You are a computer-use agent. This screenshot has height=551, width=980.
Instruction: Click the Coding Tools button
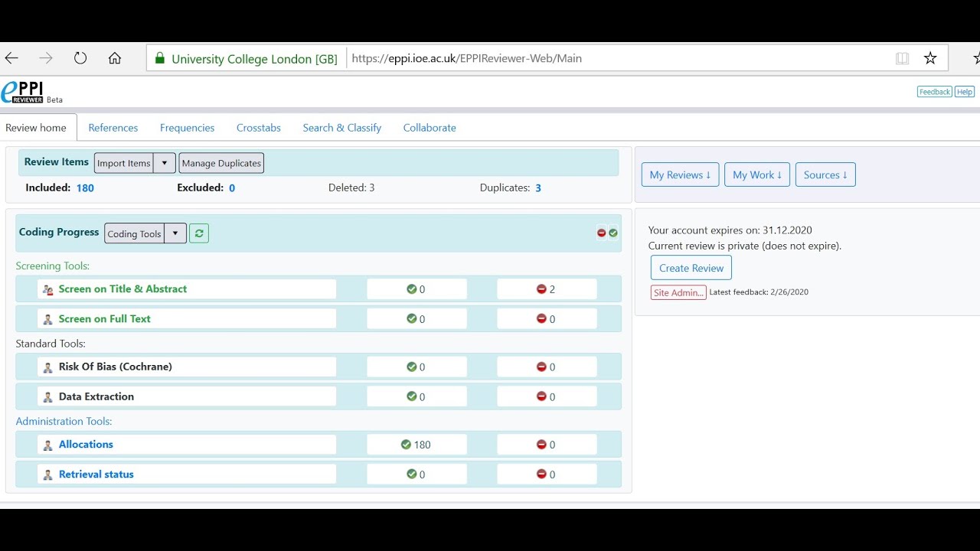(x=135, y=233)
